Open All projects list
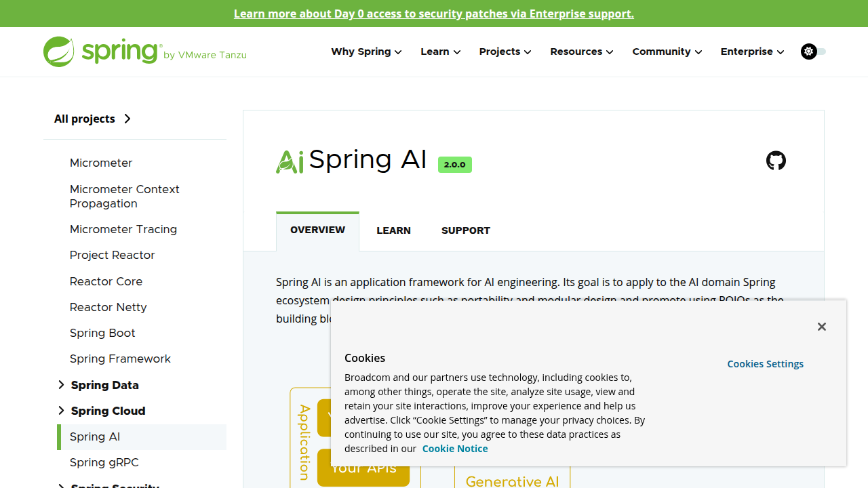868x488 pixels. (x=92, y=119)
